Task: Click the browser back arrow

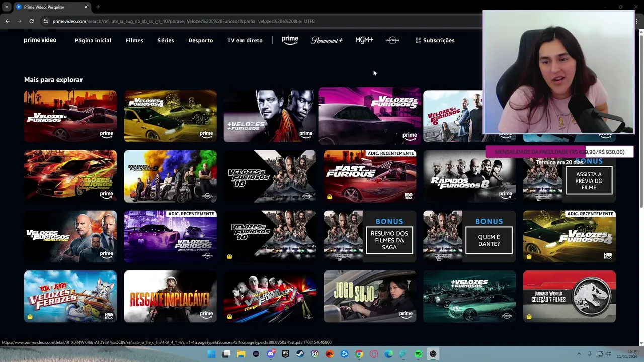Action: tap(7, 21)
